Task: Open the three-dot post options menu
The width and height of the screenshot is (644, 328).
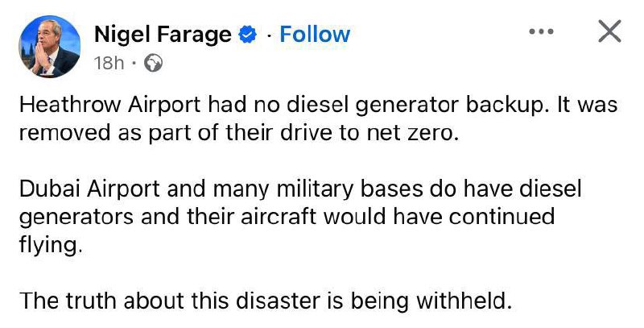Action: click(x=541, y=31)
